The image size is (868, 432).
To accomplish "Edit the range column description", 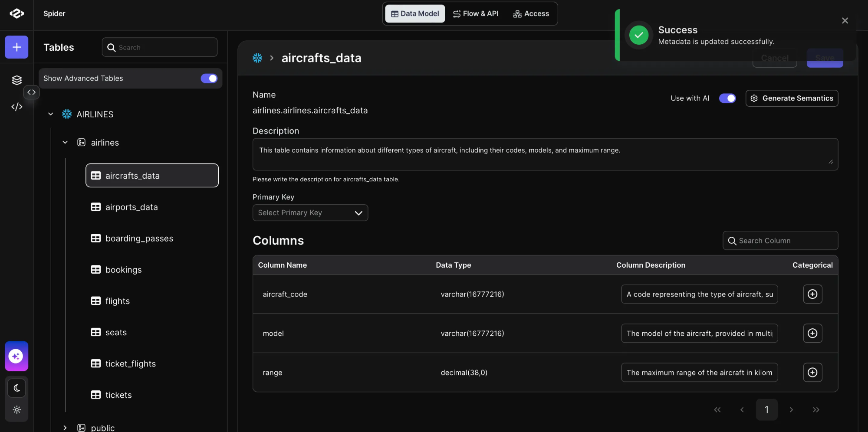I will (x=699, y=372).
